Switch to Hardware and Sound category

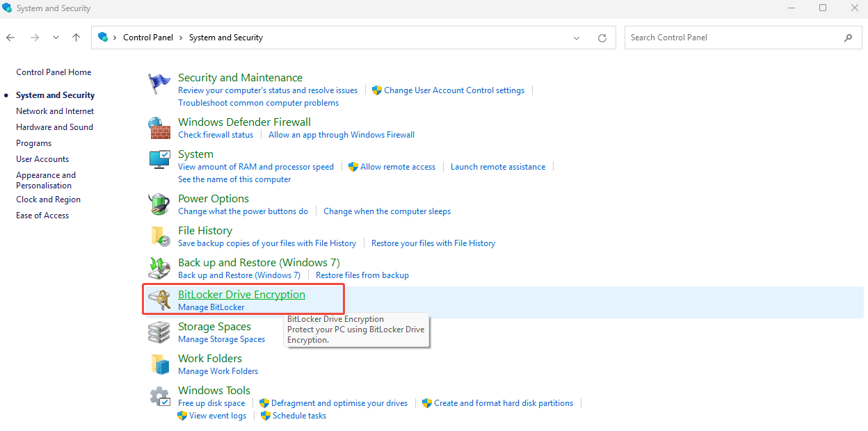click(x=54, y=127)
